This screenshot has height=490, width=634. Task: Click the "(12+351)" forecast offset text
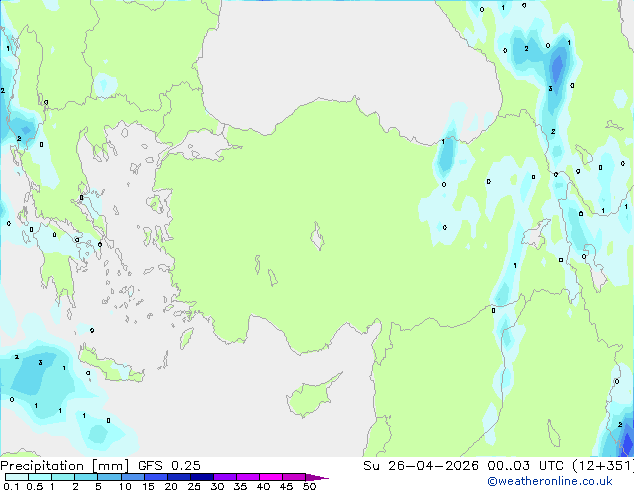(x=602, y=466)
